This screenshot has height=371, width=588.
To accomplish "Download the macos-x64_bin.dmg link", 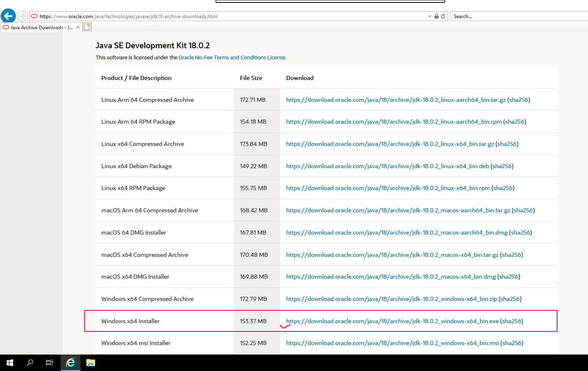I will click(391, 277).
